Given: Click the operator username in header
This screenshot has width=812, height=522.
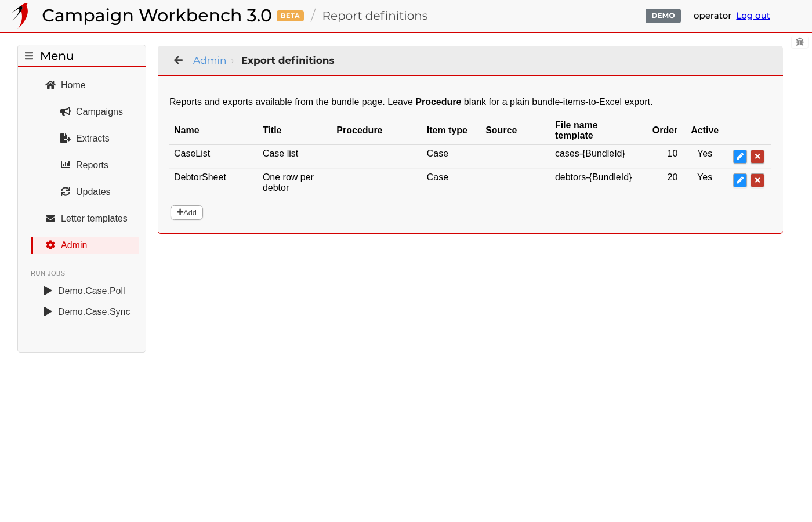Looking at the screenshot, I should click(x=712, y=16).
